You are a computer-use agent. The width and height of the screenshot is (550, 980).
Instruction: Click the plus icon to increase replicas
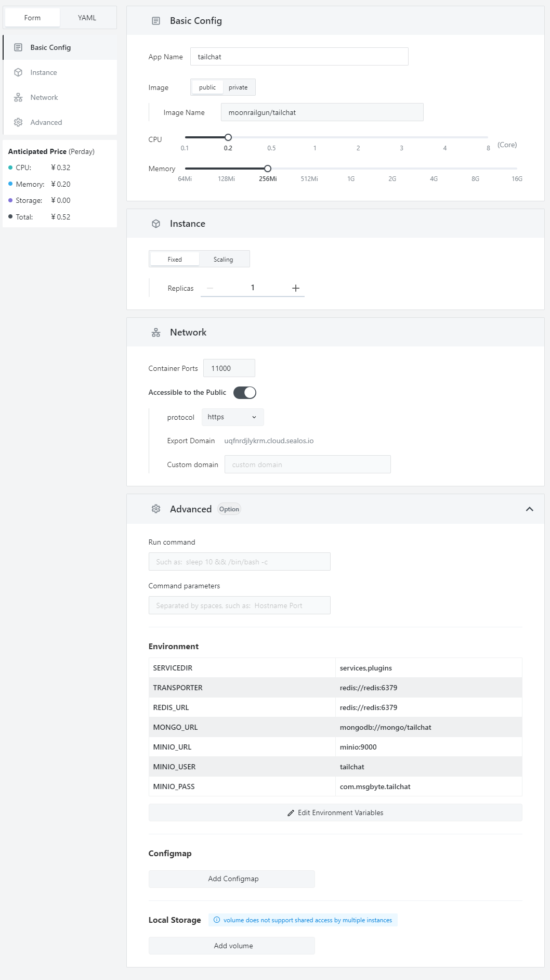(x=295, y=288)
